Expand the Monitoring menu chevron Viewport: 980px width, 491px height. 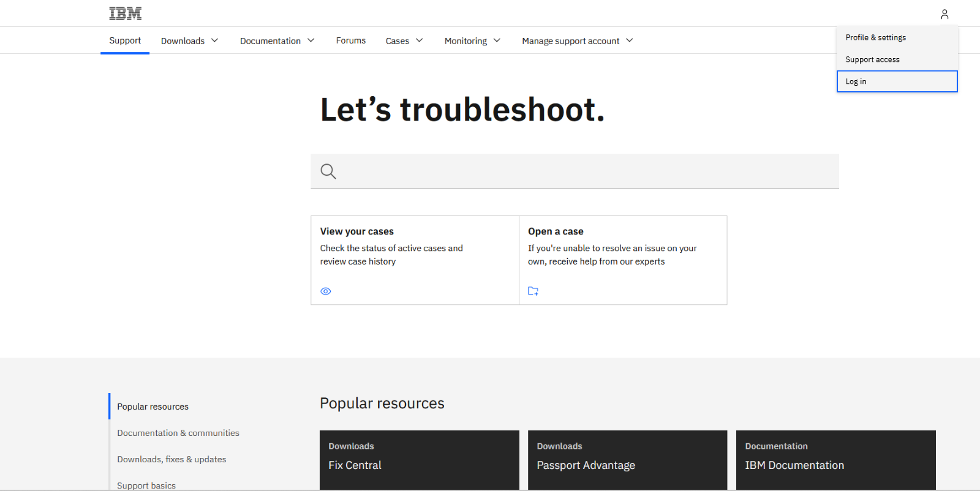click(x=497, y=40)
